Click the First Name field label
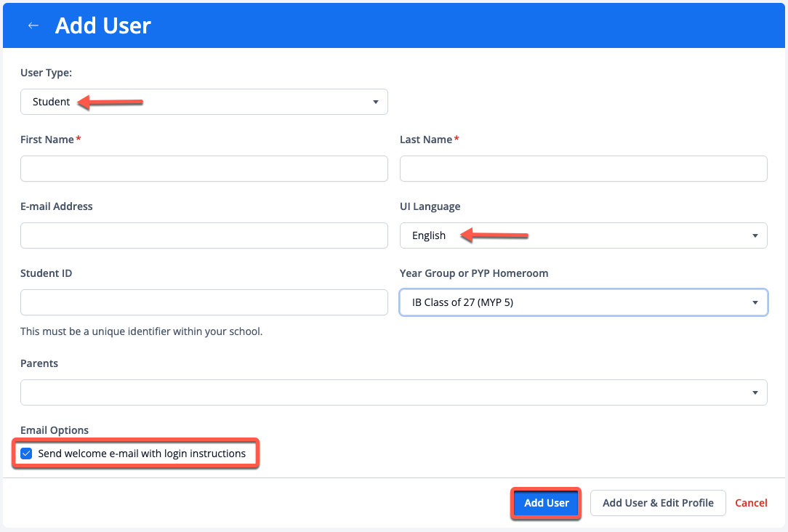788x532 pixels. coord(47,140)
